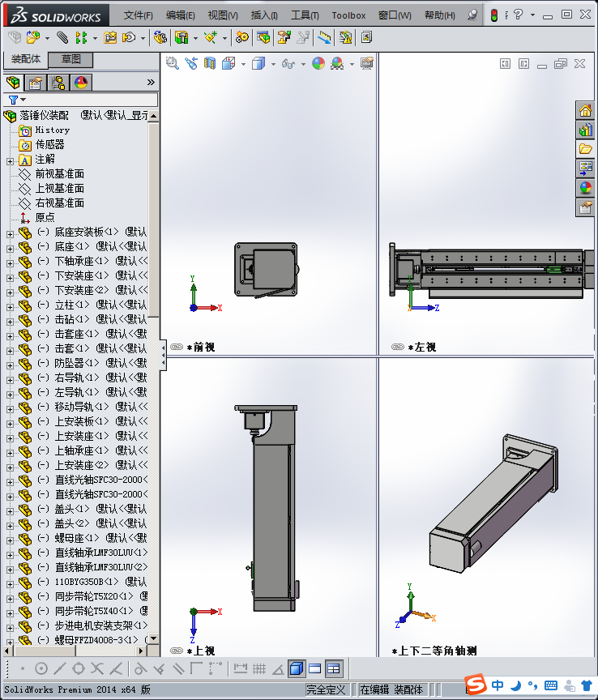This screenshot has height=700, width=598.
Task: Click the Exploded View icon
Action: click(284, 37)
